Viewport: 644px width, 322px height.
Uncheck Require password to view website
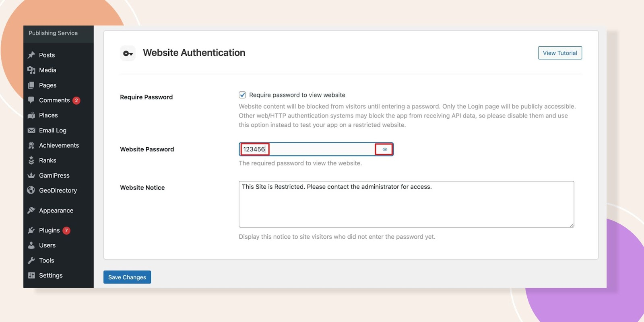[x=242, y=95]
